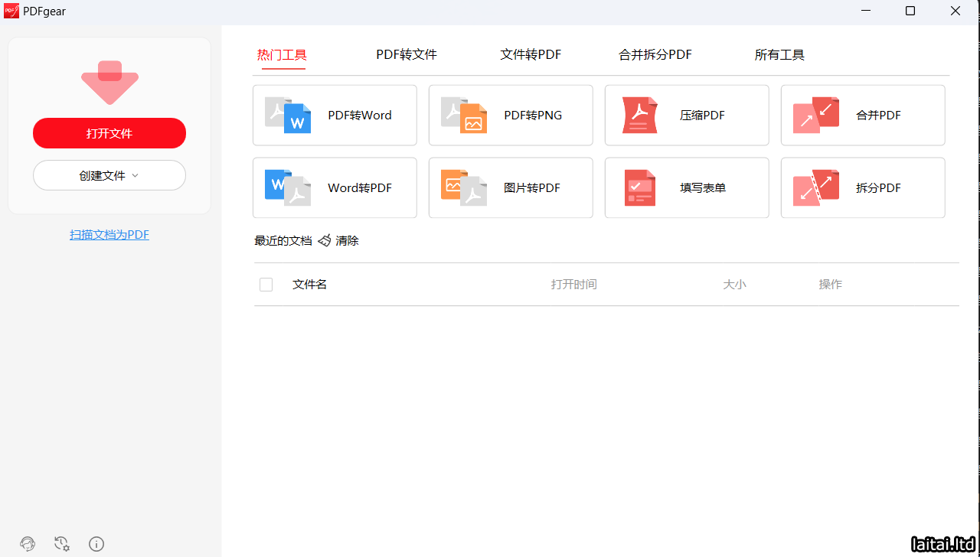Image resolution: width=980 pixels, height=557 pixels.
Task: Open the 填写表单 fill form icon
Action: tap(640, 187)
